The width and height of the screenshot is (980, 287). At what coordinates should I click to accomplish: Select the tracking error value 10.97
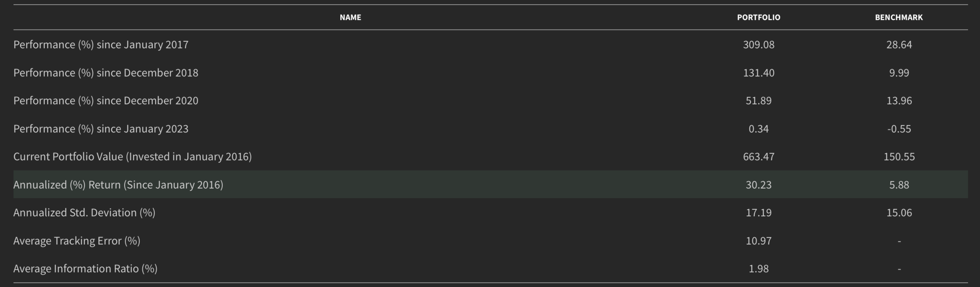point(758,241)
